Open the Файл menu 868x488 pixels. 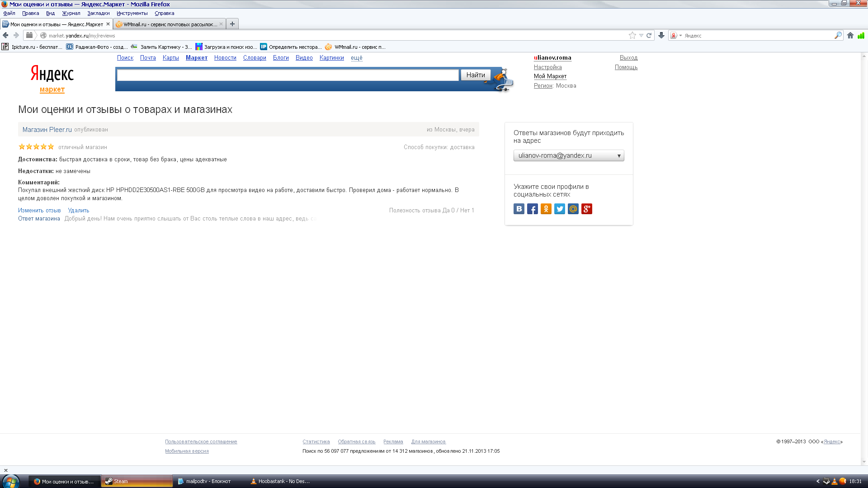pos(9,13)
